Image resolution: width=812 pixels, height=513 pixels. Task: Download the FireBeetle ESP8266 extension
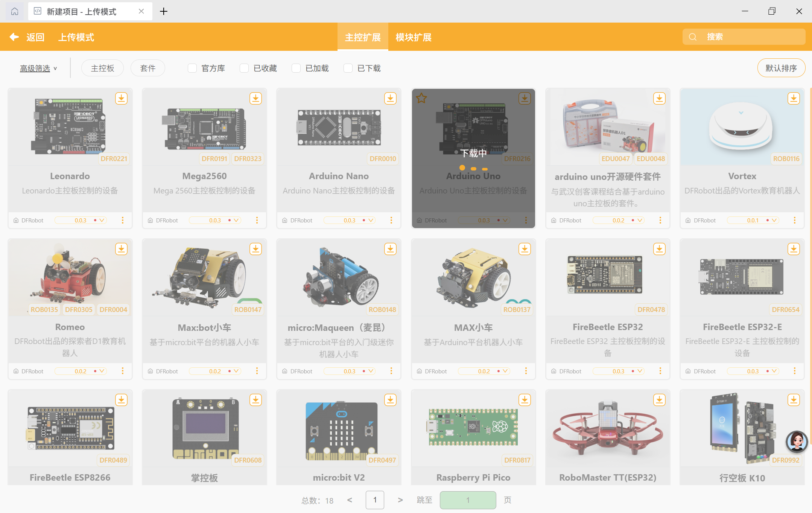pos(121,400)
